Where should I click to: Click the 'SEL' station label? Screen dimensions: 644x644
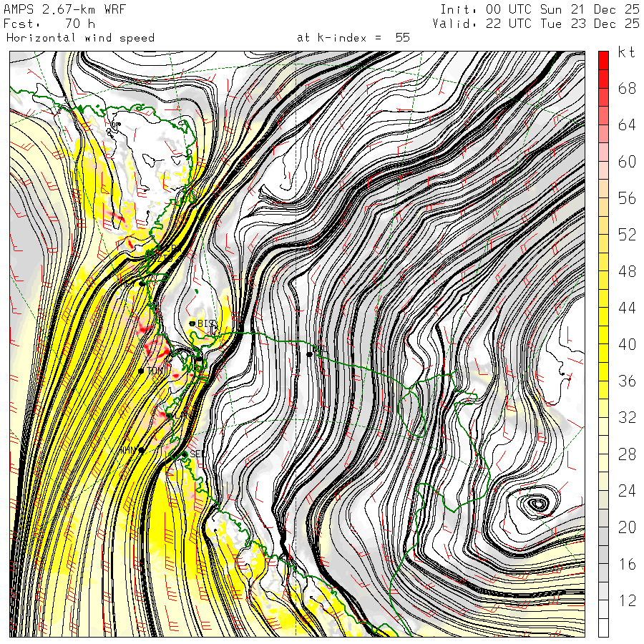tap(197, 454)
